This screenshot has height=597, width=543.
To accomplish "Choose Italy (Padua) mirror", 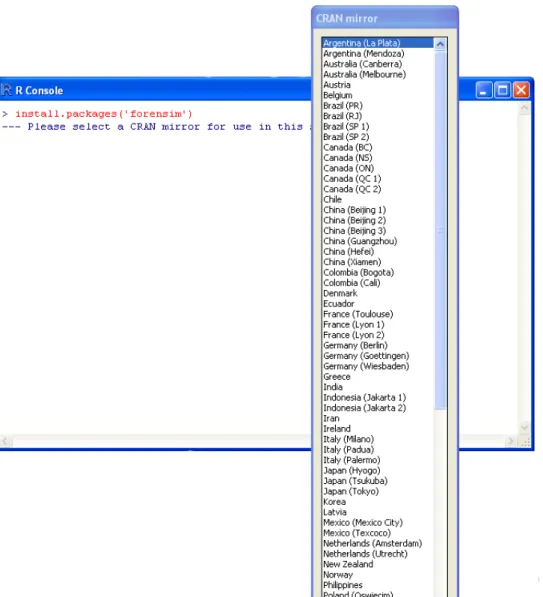I will pos(378,450).
